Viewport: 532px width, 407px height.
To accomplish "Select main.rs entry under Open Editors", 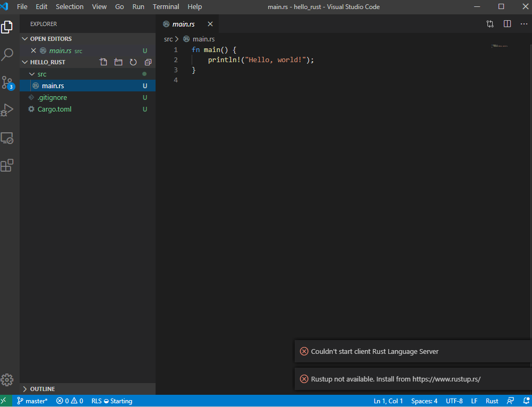I will 88,50.
